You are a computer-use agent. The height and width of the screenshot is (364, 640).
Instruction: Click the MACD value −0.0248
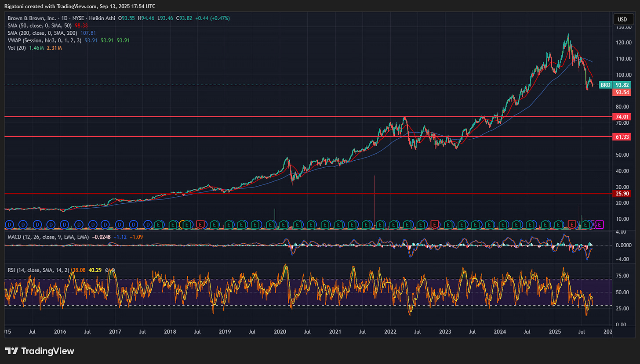coord(101,237)
